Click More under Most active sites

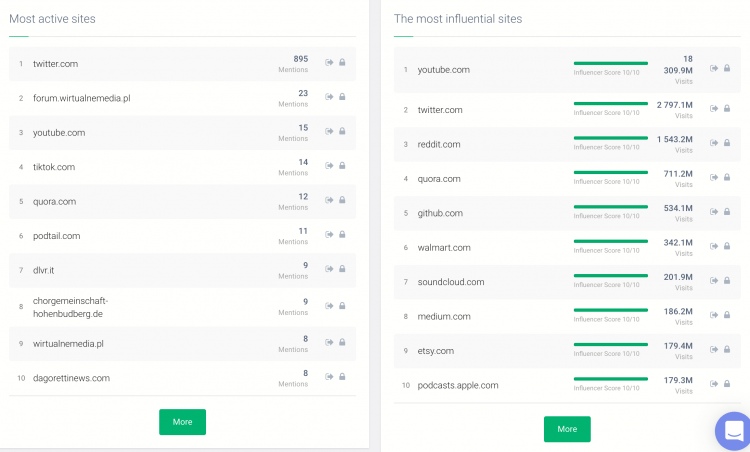[182, 422]
